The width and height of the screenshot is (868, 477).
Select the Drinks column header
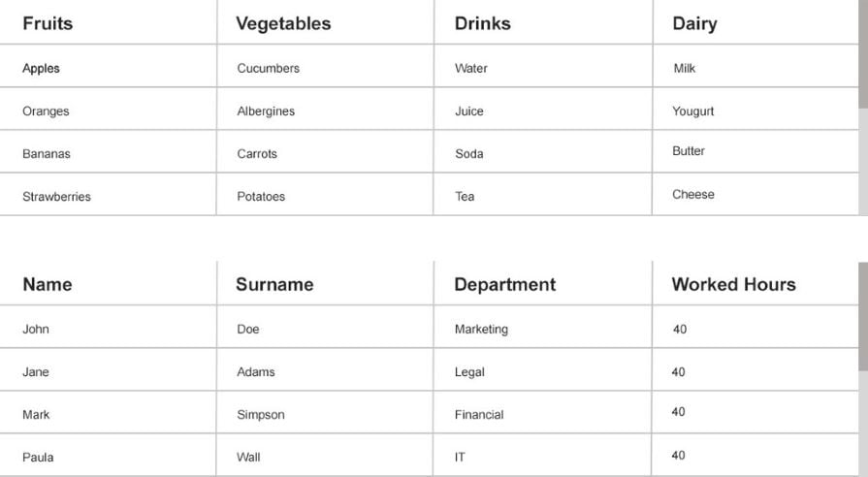point(482,23)
